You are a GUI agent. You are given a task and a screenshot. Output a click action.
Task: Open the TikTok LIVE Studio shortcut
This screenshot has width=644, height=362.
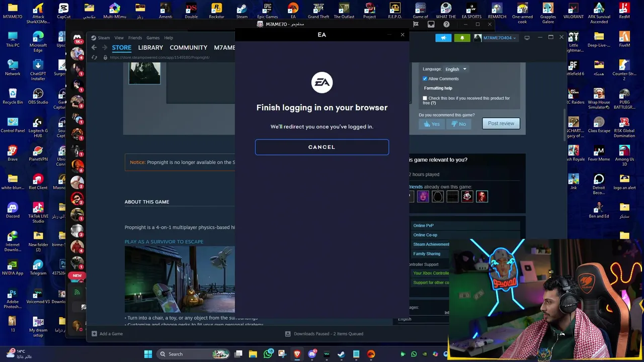[38, 212]
